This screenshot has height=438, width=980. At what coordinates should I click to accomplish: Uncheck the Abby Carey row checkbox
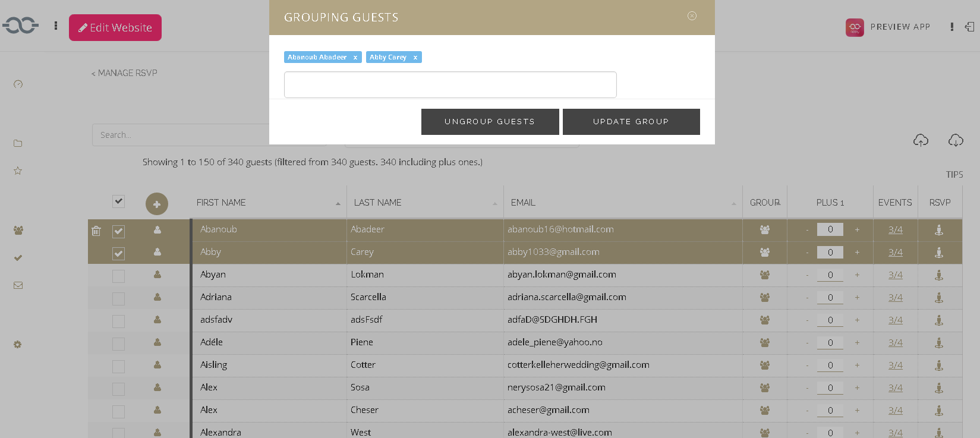(x=119, y=254)
